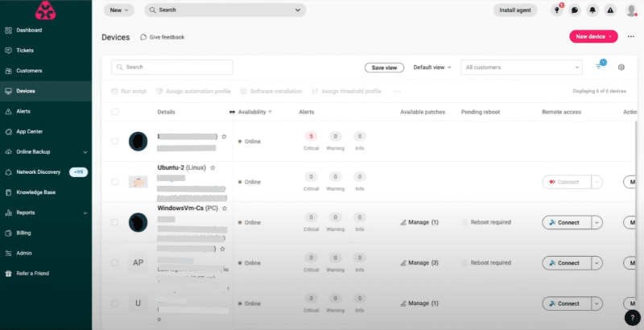The image size is (644, 330).
Task: Star the WindowsVm-Cs device
Action: pos(225,208)
